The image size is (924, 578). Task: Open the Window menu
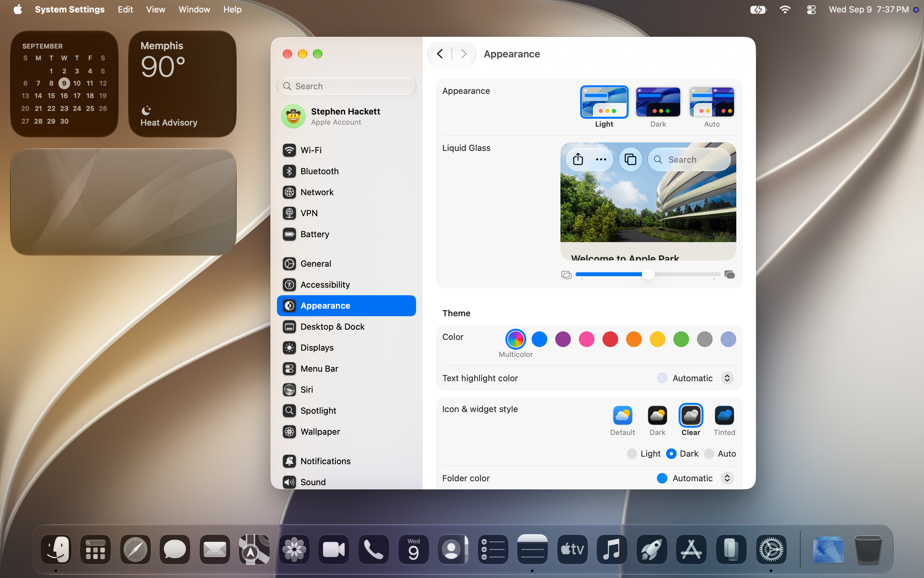(x=194, y=10)
